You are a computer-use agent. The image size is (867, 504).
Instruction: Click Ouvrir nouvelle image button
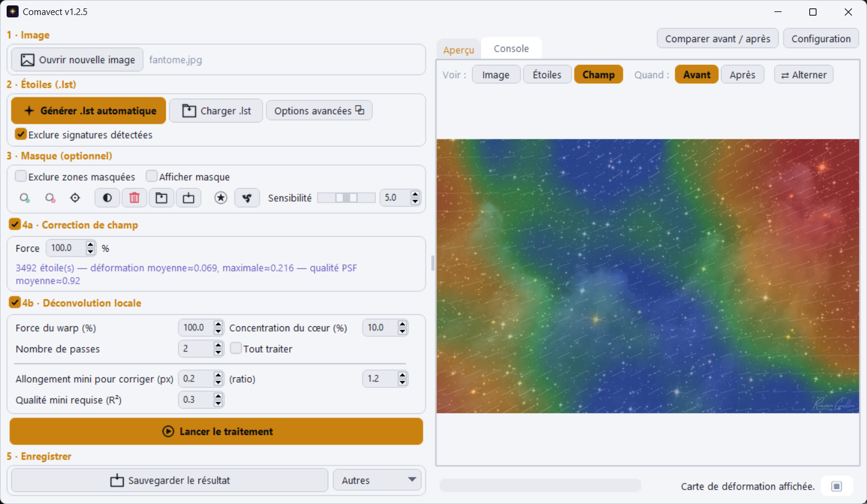(78, 60)
